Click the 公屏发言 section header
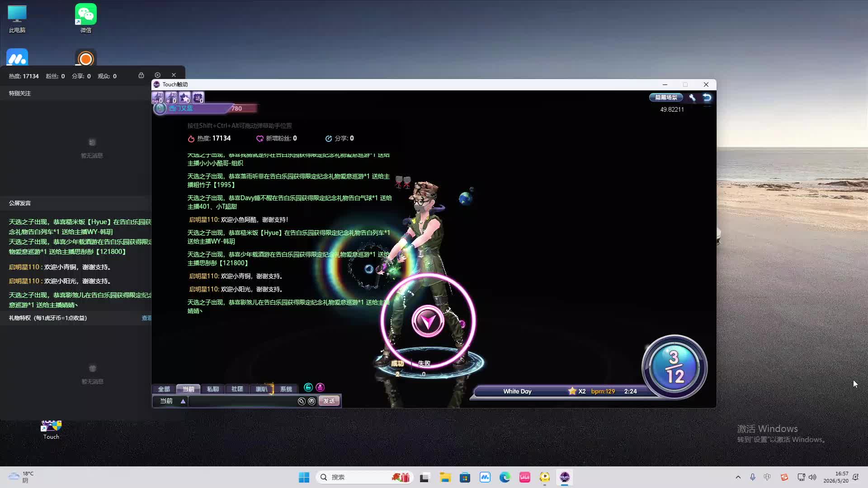 coord(20,203)
